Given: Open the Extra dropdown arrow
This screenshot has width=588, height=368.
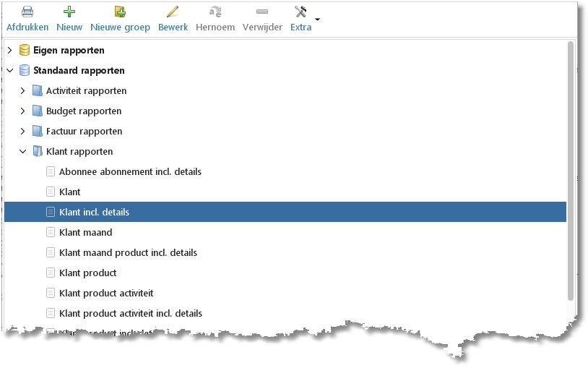Looking at the screenshot, I should point(317,19).
